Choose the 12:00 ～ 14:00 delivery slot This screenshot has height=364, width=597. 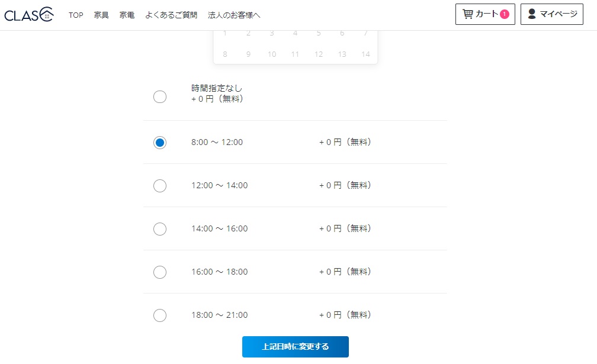[160, 186]
